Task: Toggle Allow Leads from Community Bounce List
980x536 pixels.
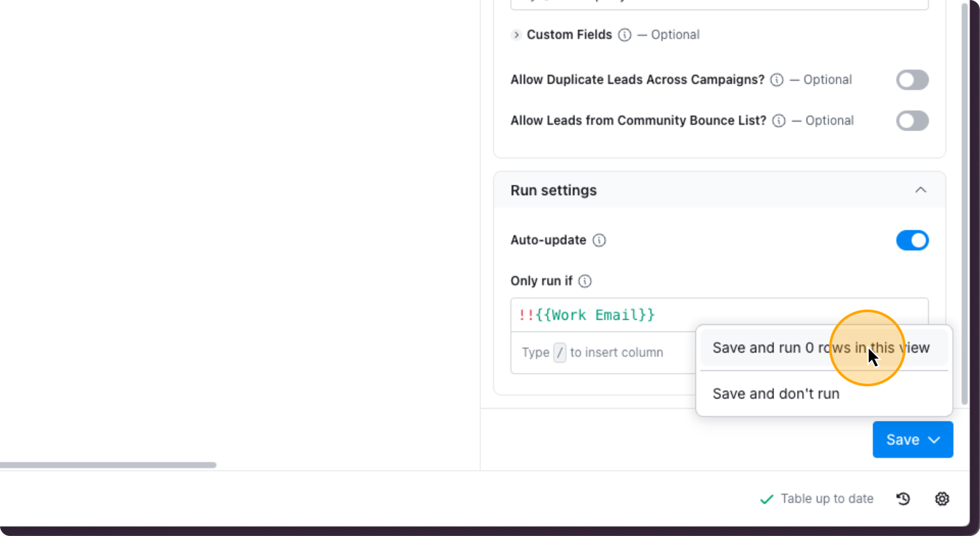Action: point(912,120)
